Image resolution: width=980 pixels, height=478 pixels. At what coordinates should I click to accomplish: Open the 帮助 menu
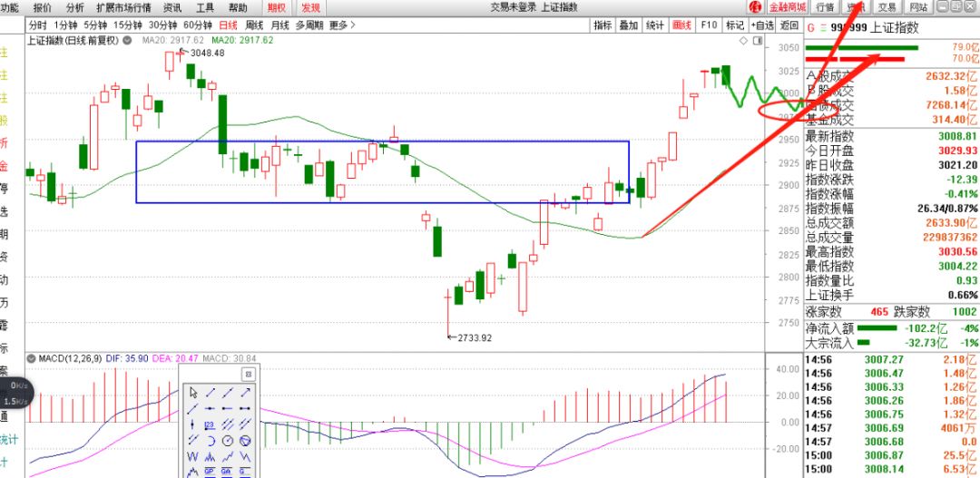238,7
